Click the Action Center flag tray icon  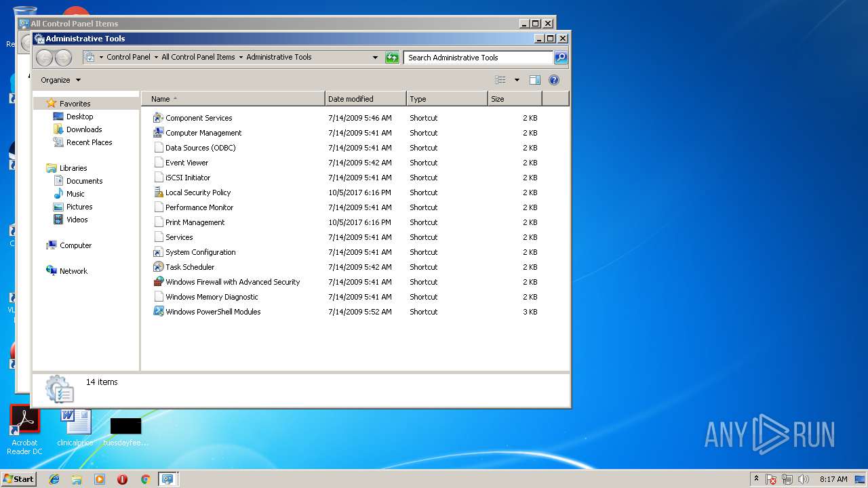[772, 479]
